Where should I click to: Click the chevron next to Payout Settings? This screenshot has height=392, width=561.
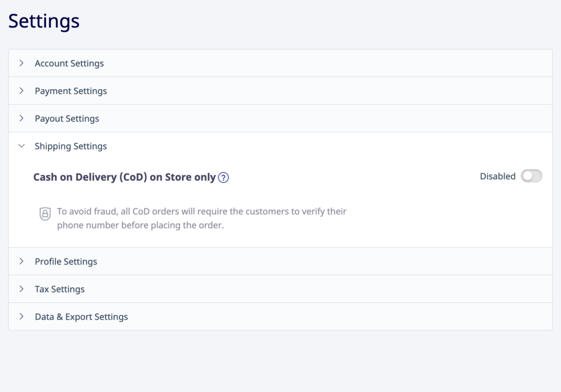(22, 118)
